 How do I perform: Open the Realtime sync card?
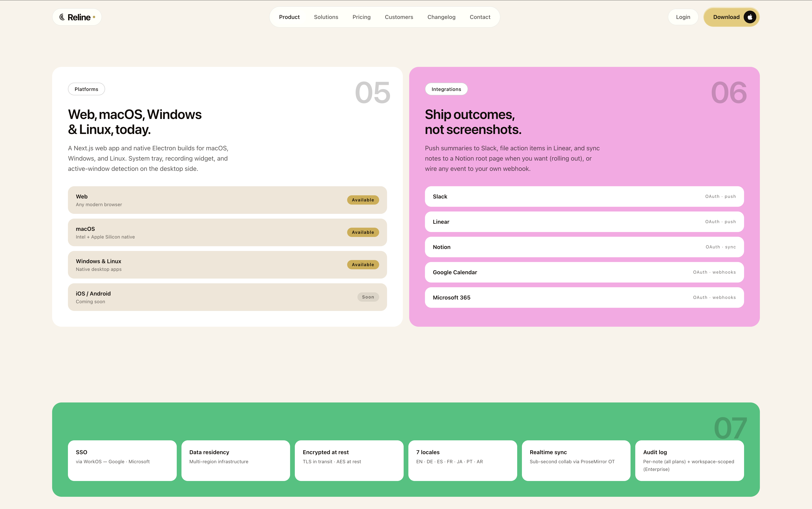pyautogui.click(x=576, y=460)
